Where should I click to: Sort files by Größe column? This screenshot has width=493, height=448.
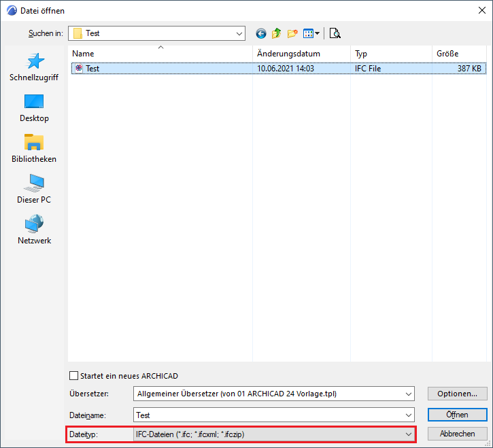459,54
